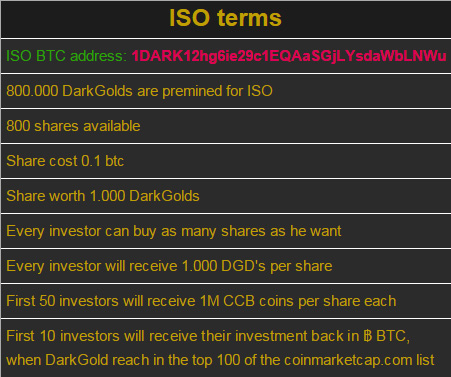Click row about 1.000 DGD's per share
The width and height of the screenshot is (451, 377).
coord(226,266)
